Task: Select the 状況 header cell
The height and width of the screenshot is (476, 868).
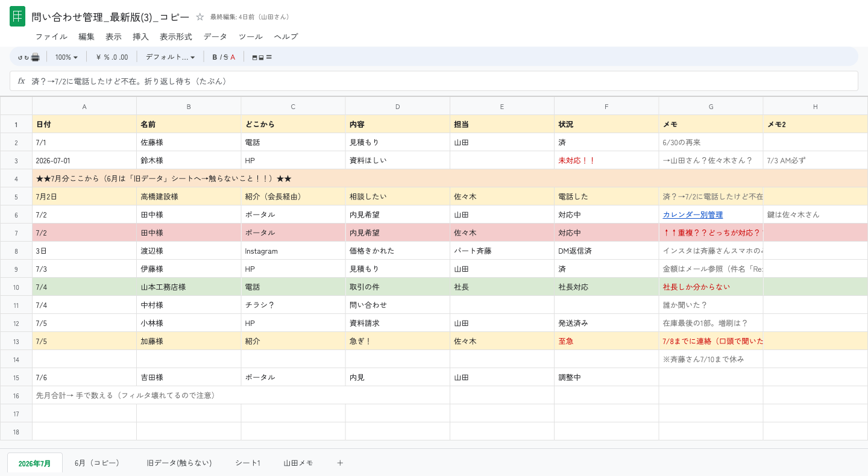Action: click(x=606, y=124)
